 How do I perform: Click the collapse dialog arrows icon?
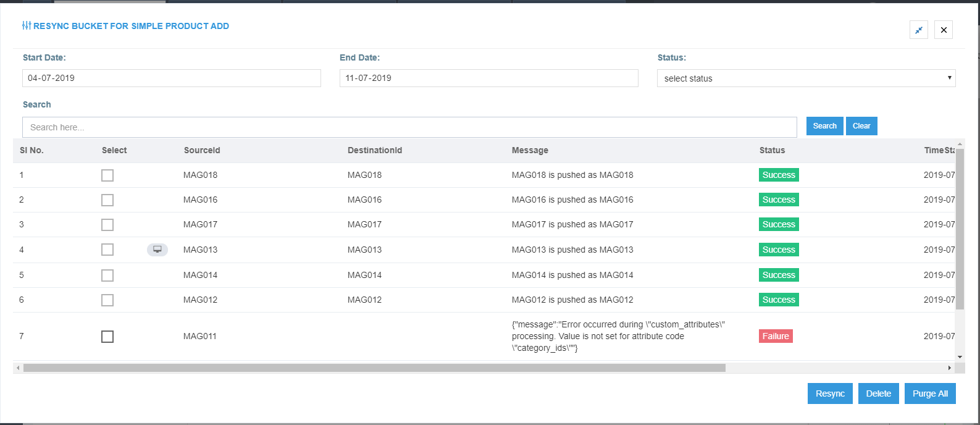tap(919, 30)
